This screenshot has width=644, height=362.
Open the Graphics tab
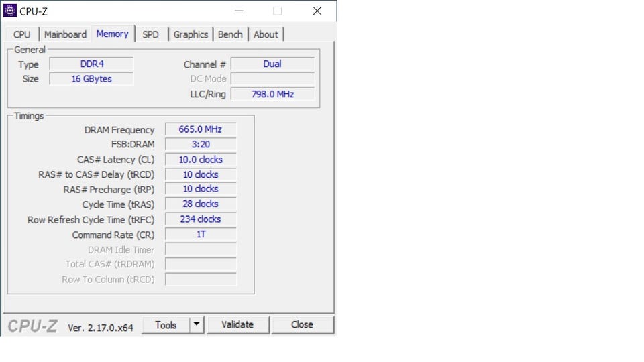pos(191,34)
